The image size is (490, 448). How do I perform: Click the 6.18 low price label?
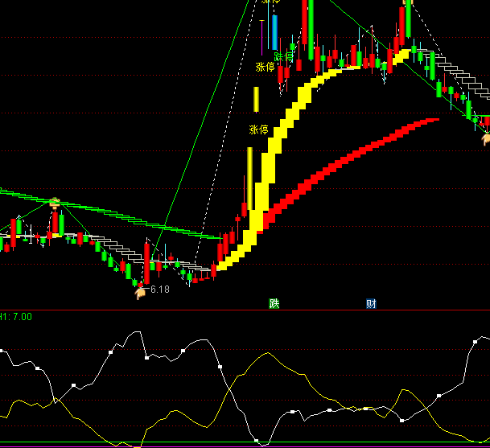160,290
